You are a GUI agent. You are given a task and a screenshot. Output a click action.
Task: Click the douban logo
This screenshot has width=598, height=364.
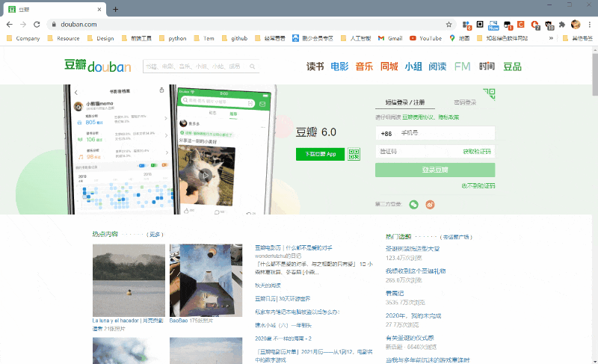click(98, 66)
